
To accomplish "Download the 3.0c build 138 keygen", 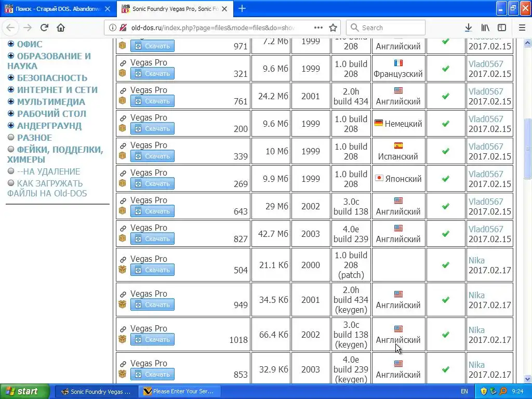I will 152,339.
